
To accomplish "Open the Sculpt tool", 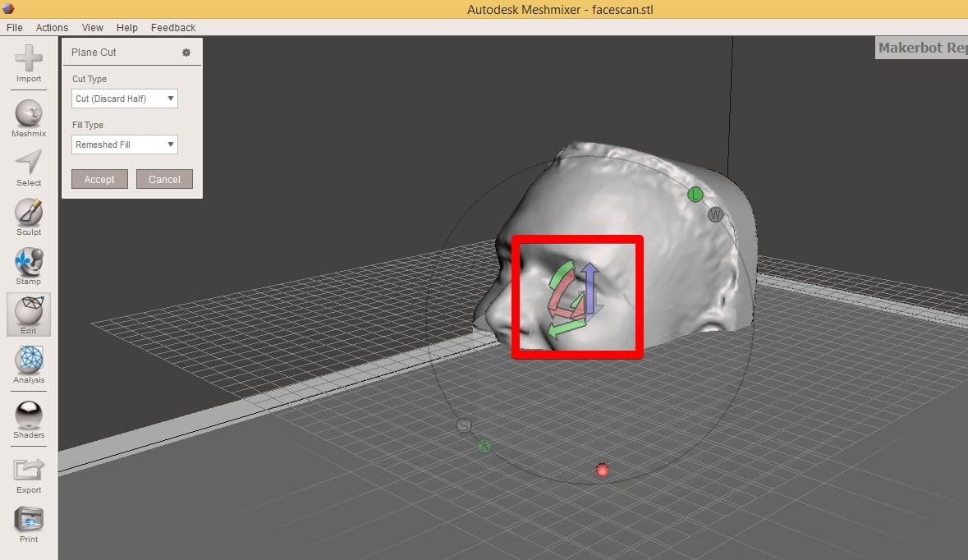I will coord(29,217).
